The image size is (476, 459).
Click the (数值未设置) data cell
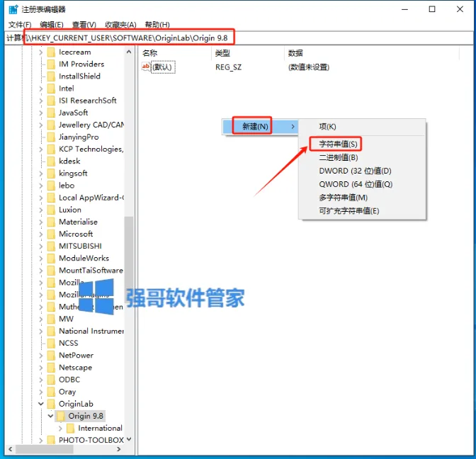click(x=308, y=67)
